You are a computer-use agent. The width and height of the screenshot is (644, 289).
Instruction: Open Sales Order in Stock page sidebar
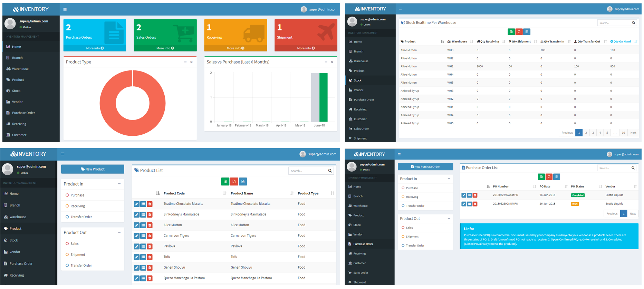coord(361,129)
